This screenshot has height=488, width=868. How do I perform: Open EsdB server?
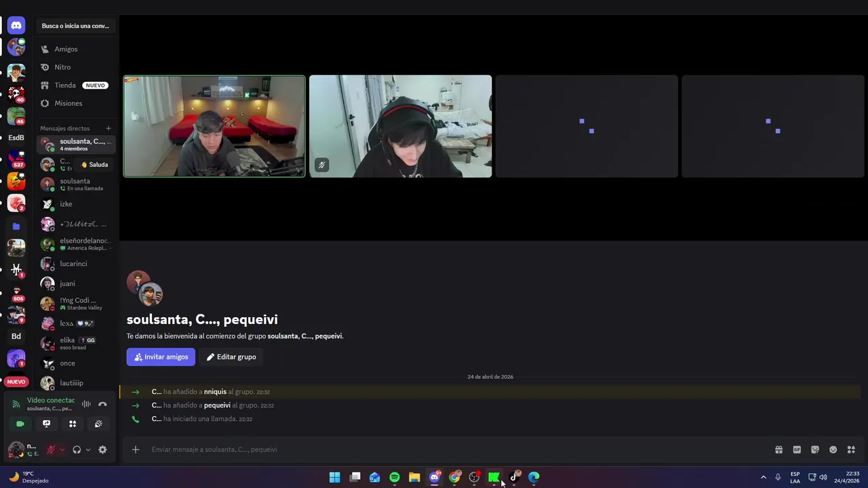[x=16, y=138]
